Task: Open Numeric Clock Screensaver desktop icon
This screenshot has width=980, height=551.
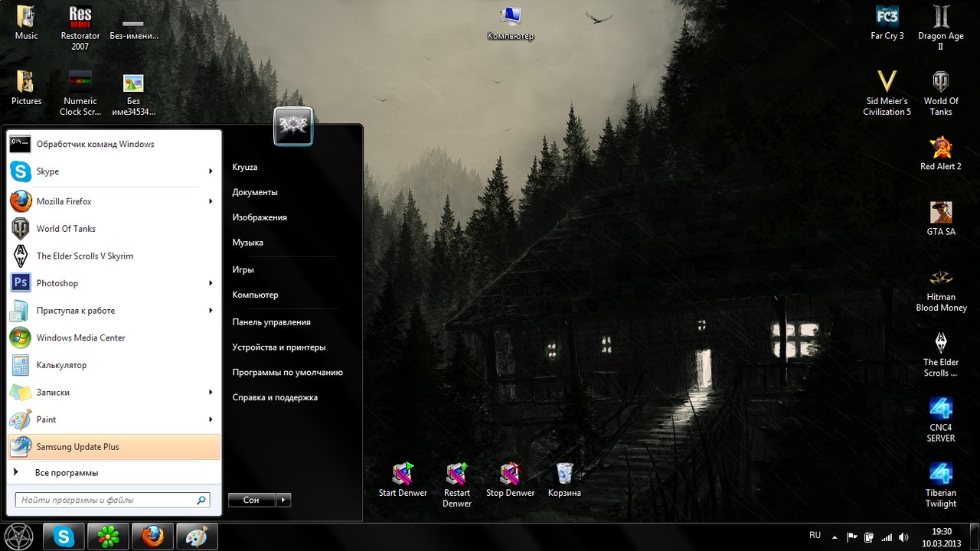Action: pyautogui.click(x=80, y=93)
